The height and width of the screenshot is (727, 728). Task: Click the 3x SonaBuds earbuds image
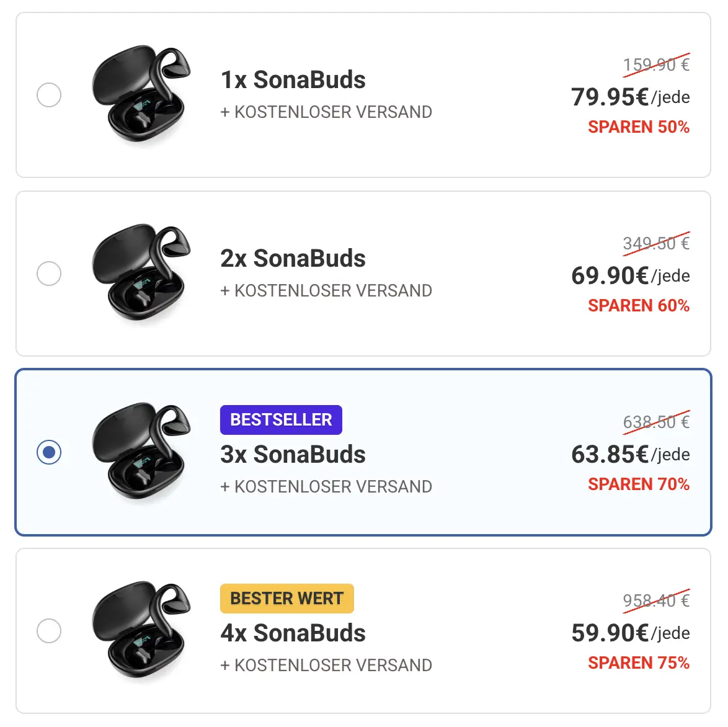point(141,452)
